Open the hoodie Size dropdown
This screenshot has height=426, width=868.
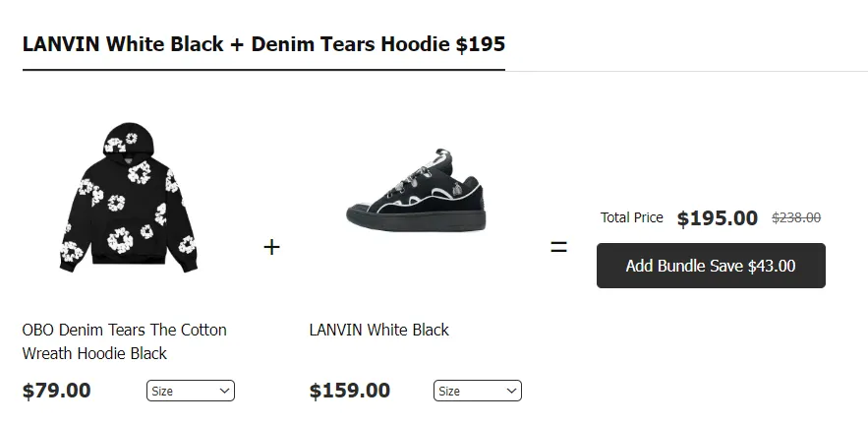[190, 392]
